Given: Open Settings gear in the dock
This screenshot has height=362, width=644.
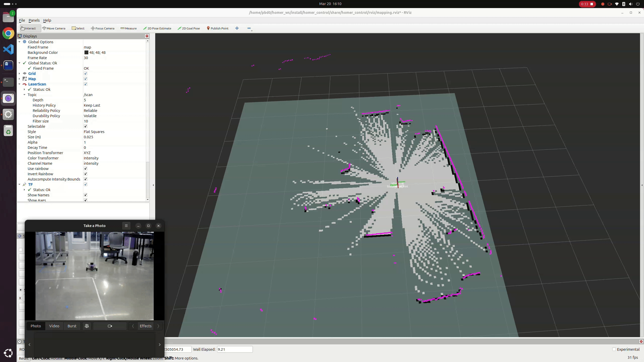Looking at the screenshot, I should [x=8, y=114].
